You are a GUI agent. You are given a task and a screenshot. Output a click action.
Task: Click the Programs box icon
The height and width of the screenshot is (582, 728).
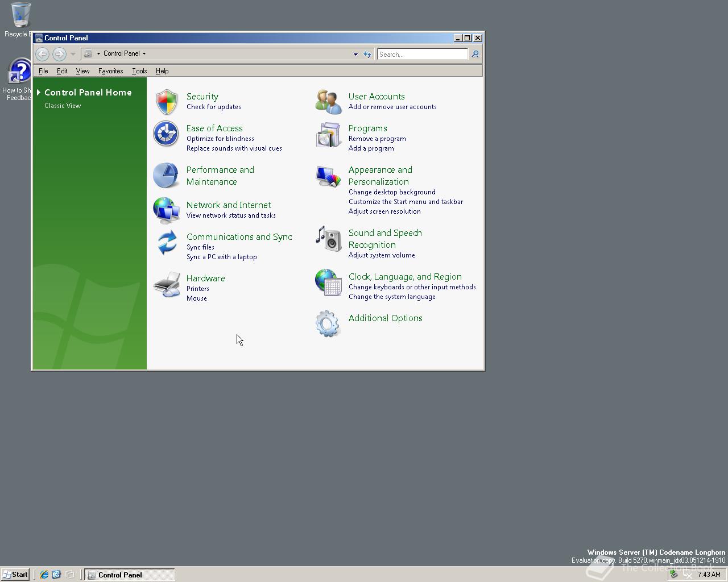(328, 135)
